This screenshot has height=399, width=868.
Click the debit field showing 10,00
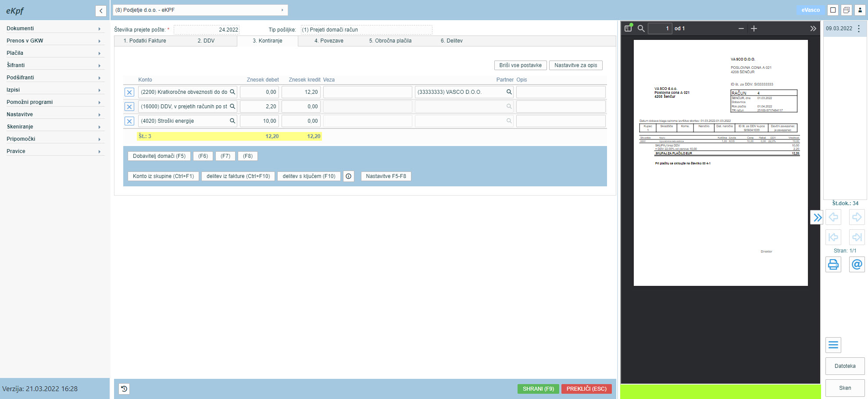coord(259,121)
